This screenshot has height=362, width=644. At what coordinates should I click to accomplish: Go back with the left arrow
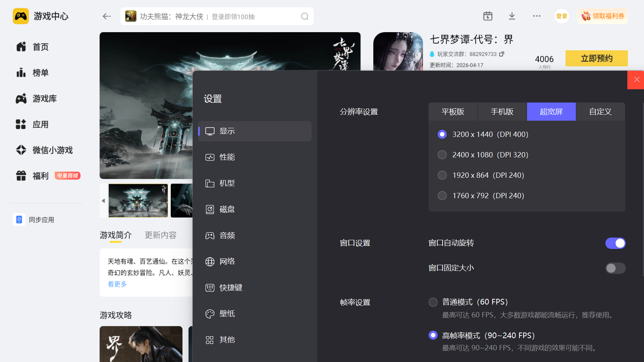107,16
